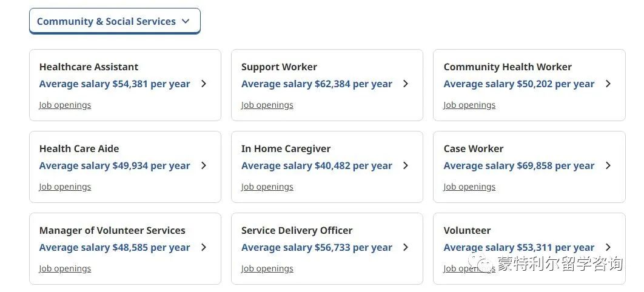
Task: Open the Community & Social Services dropdown
Action: pyautogui.click(x=115, y=21)
